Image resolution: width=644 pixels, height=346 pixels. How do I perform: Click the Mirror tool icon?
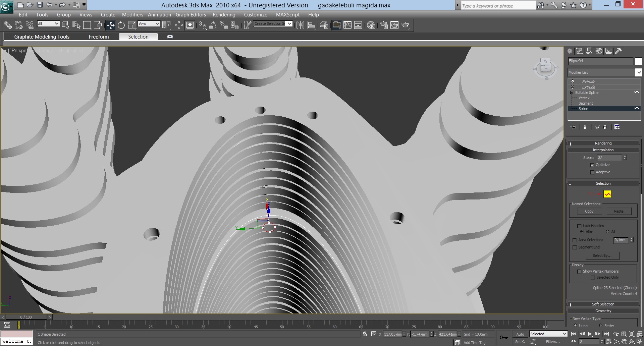[x=300, y=25]
